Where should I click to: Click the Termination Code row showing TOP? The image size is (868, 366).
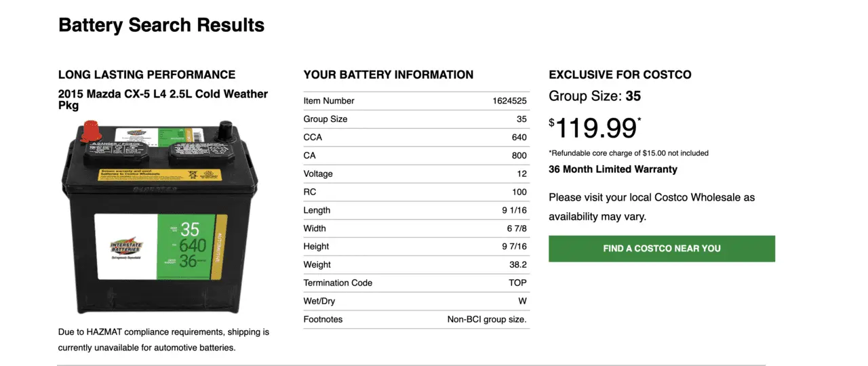tap(416, 283)
